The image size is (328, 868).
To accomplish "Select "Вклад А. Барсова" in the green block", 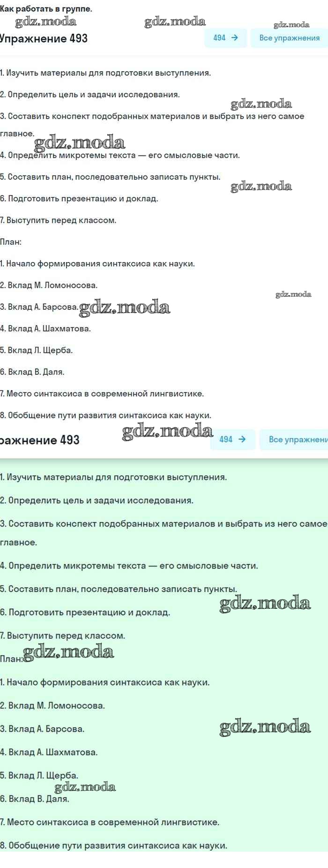I will 42,729.
